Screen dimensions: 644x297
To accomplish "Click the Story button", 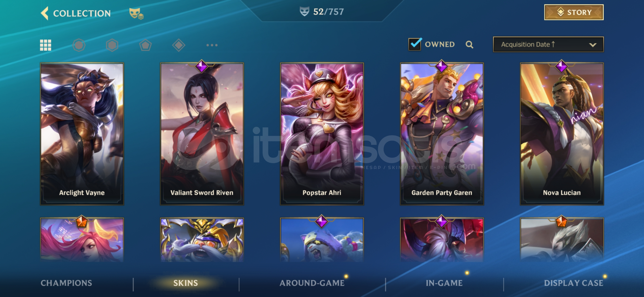I will [574, 12].
